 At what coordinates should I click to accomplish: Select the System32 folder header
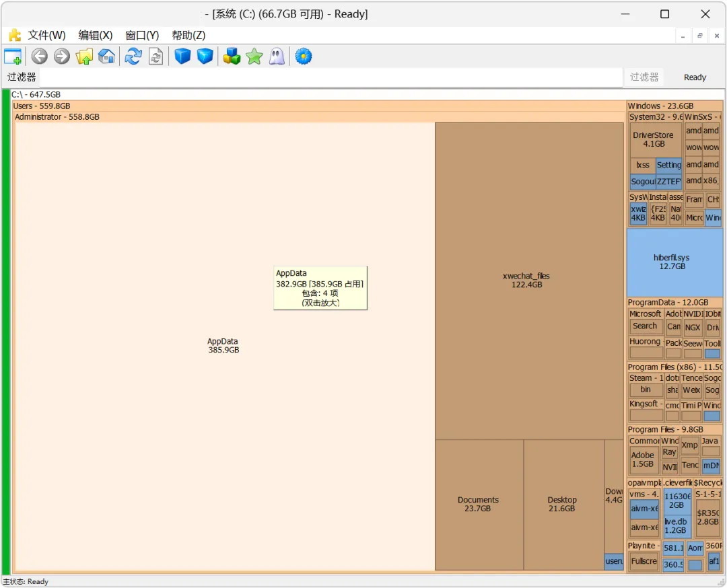point(656,117)
